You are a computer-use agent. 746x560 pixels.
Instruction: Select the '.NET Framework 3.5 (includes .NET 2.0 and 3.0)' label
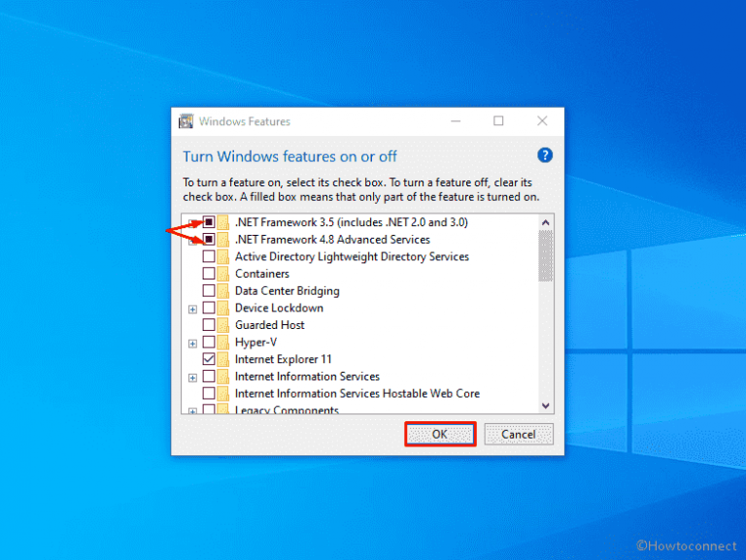pos(351,222)
